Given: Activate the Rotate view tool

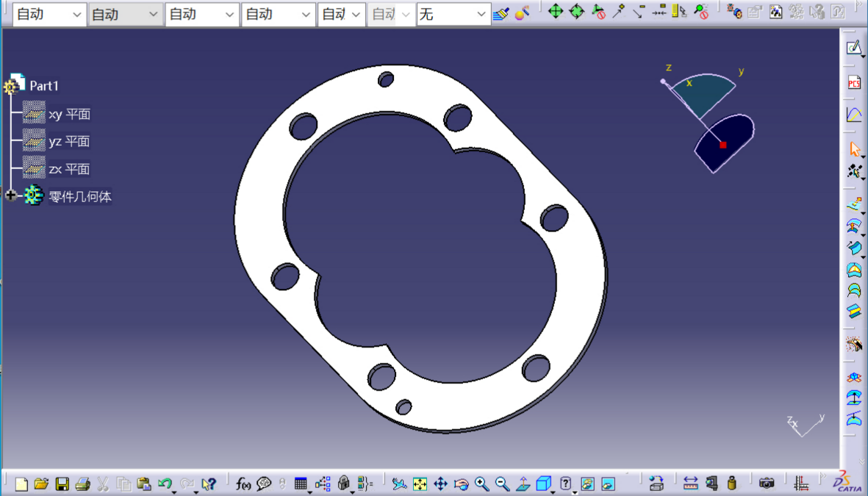Looking at the screenshot, I should [x=461, y=484].
